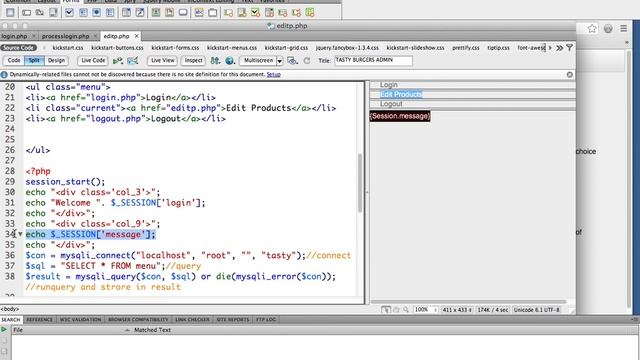Select Logout link in Design view
This screenshot has width=640, height=360.
tap(391, 104)
